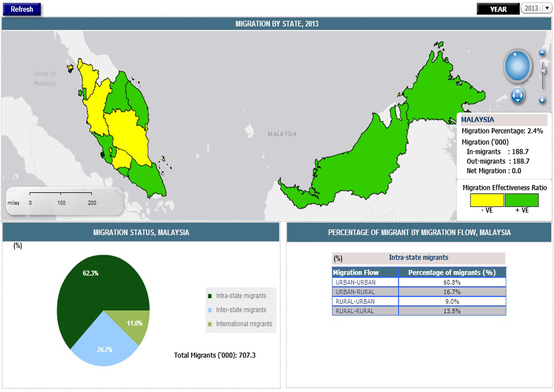The image size is (554, 392).
Task: Zoom out the map with minus icon
Action: pos(542,53)
